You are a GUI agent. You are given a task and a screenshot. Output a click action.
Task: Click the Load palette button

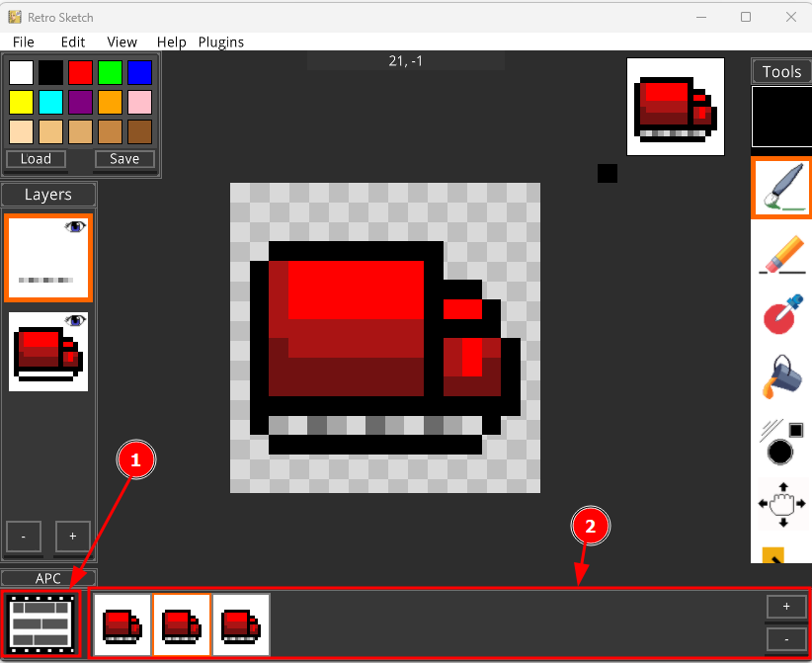[x=36, y=159]
